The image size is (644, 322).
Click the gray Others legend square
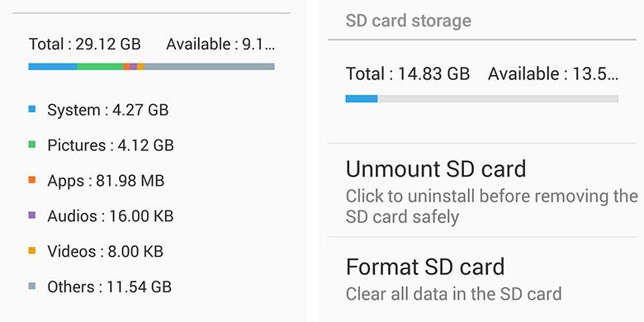click(x=32, y=286)
